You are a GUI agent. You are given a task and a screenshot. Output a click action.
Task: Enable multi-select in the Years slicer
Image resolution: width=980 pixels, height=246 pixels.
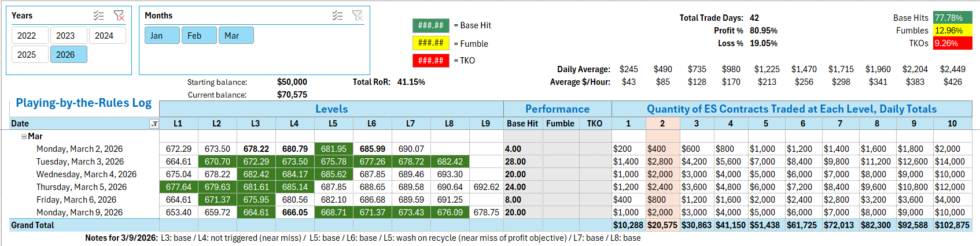pyautogui.click(x=99, y=16)
